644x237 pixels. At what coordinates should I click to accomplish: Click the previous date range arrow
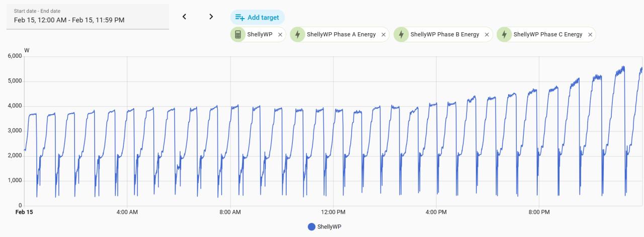[x=184, y=17]
